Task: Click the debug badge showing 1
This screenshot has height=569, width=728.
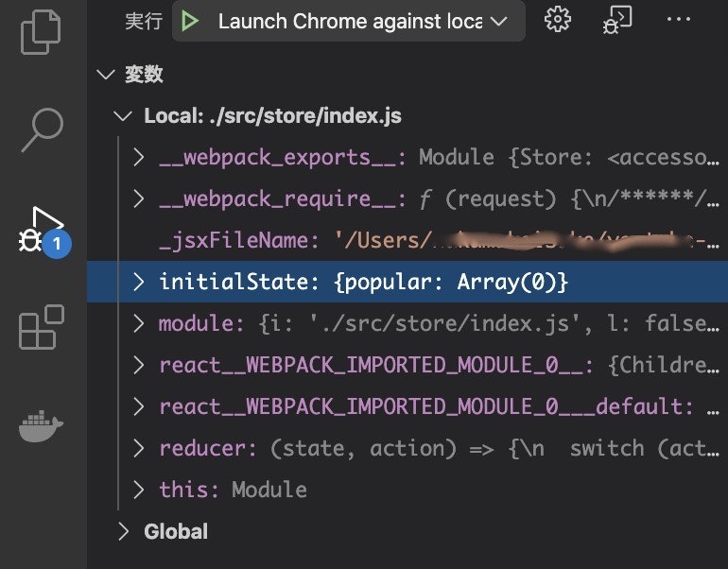Action: click(57, 244)
